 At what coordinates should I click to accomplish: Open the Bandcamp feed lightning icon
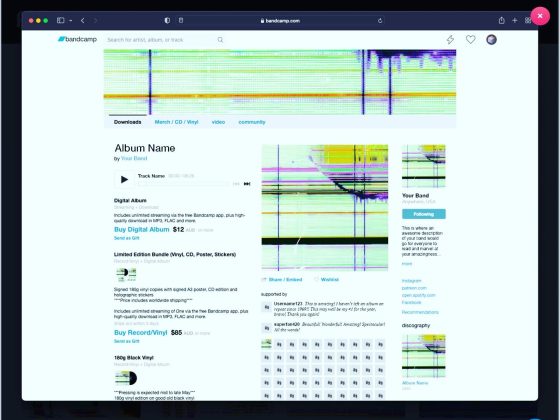point(450,40)
